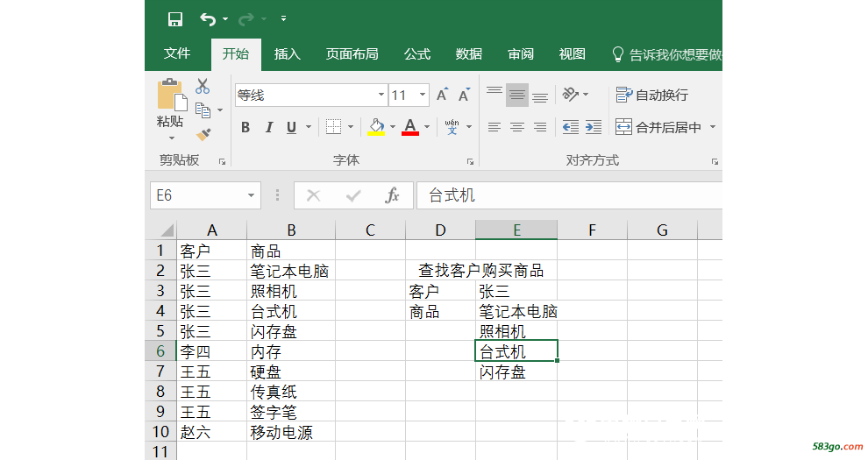Switch to the 页面布局 ribbon tab
Image resolution: width=868 pixels, height=460 pixels.
pyautogui.click(x=352, y=54)
